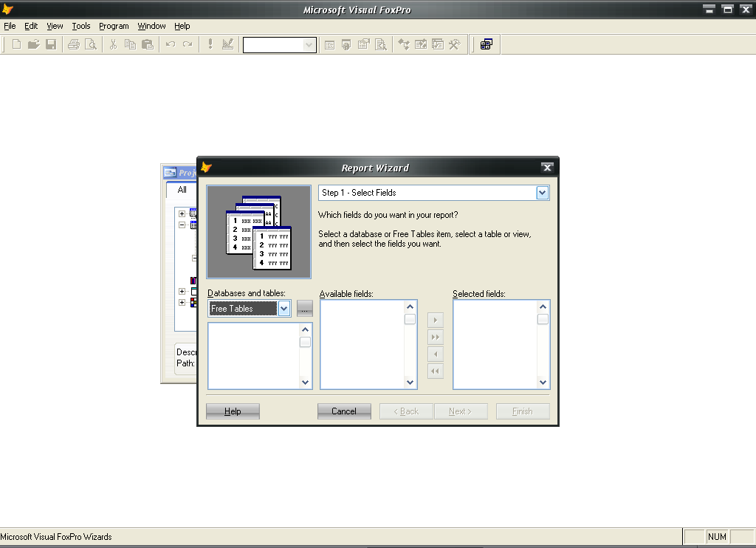756x548 pixels.
Task: Open the Program menu
Action: point(114,26)
